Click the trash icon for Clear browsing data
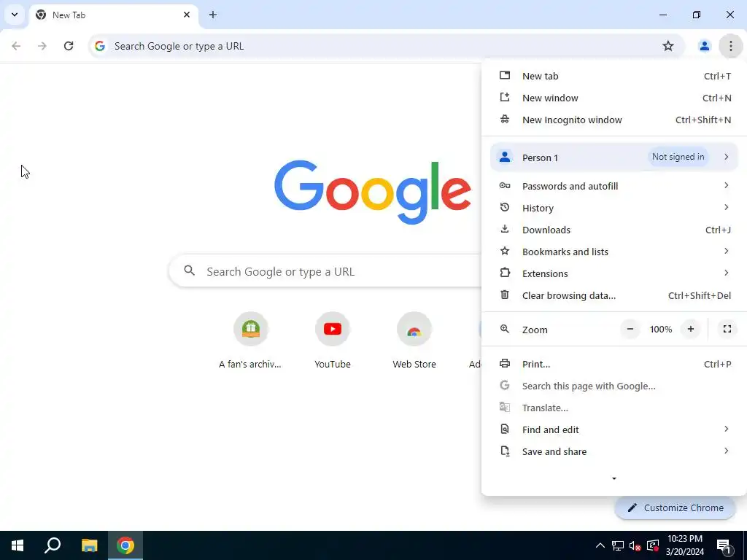The width and height of the screenshot is (747, 560). (505, 295)
